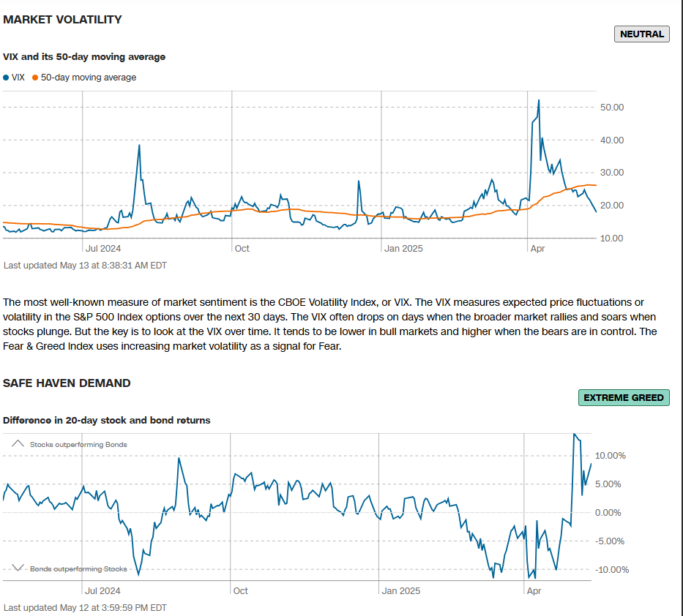Toggle the VIX series legend label
Viewport: 683px width, 616px height.
[18, 78]
